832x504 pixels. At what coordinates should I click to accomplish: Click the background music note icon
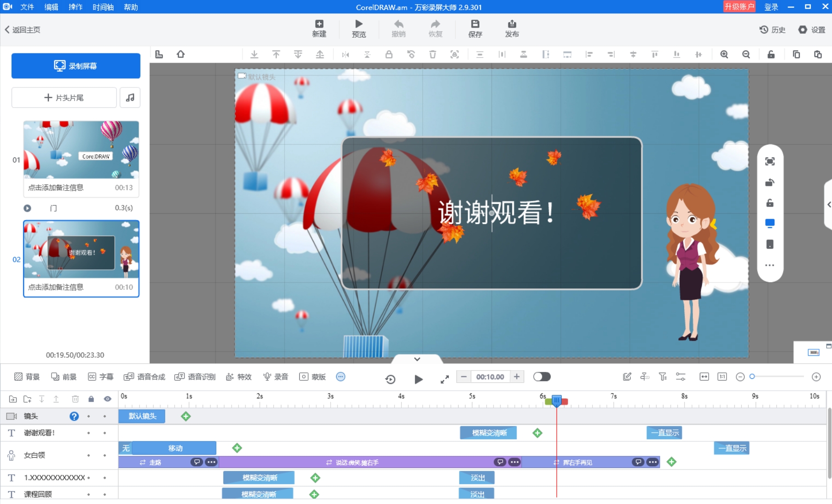[x=130, y=98]
